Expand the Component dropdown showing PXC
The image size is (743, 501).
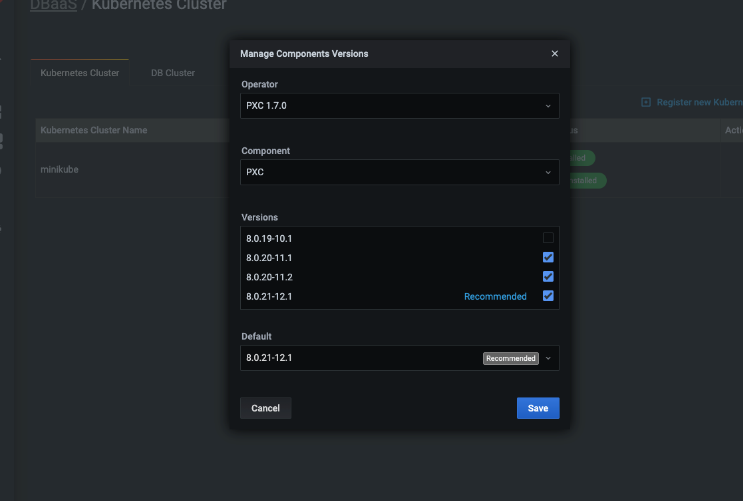coord(399,172)
